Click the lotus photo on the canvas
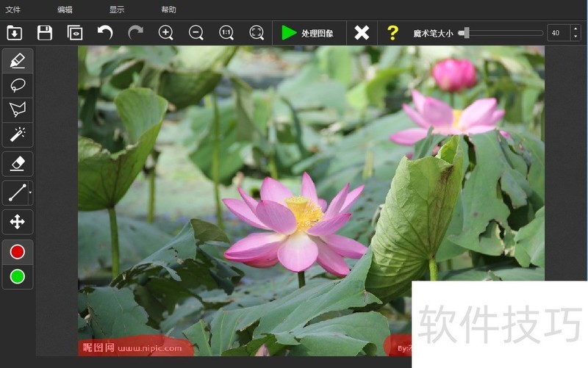Image resolution: width=588 pixels, height=368 pixels. 311,201
